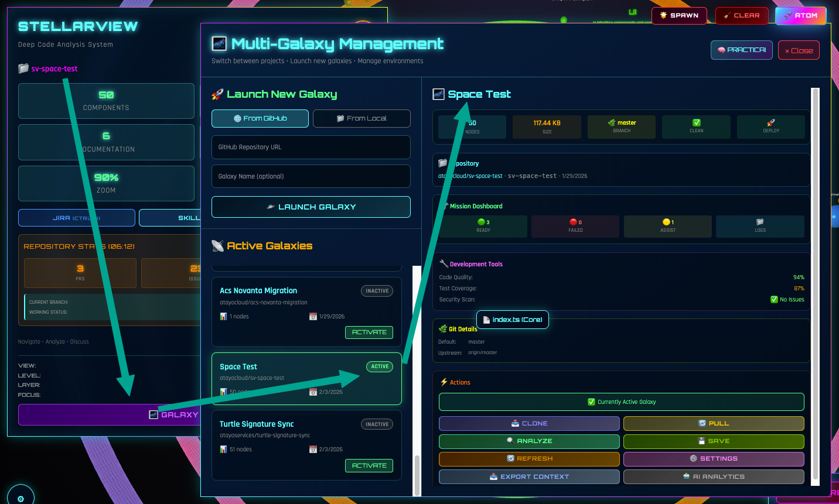
Task: Switch to the From GitHub tab
Action: 260,118
